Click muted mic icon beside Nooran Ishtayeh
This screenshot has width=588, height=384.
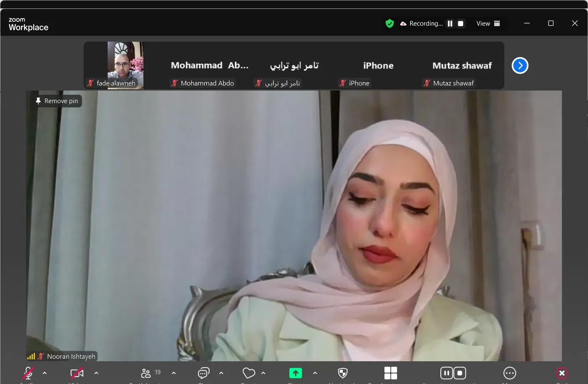[41, 356]
